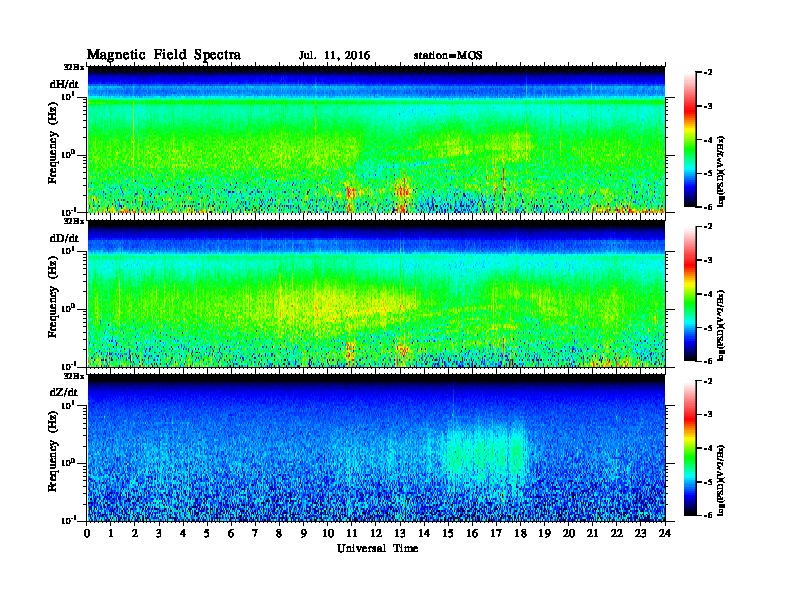The width and height of the screenshot is (792, 612).
Task: Click the "-4" value on the dD/dt color bar
Action: point(709,294)
